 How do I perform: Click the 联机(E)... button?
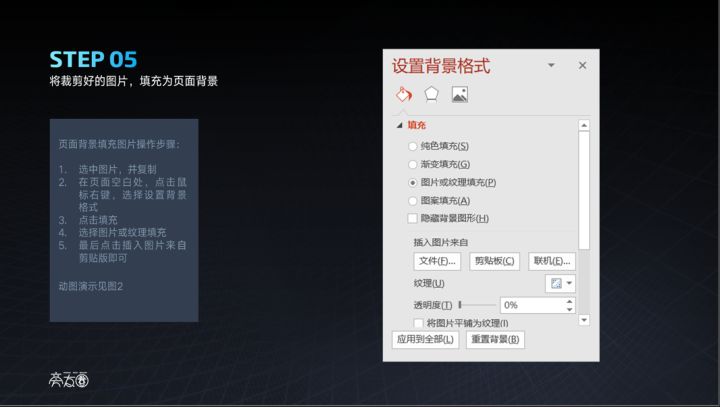(x=551, y=261)
